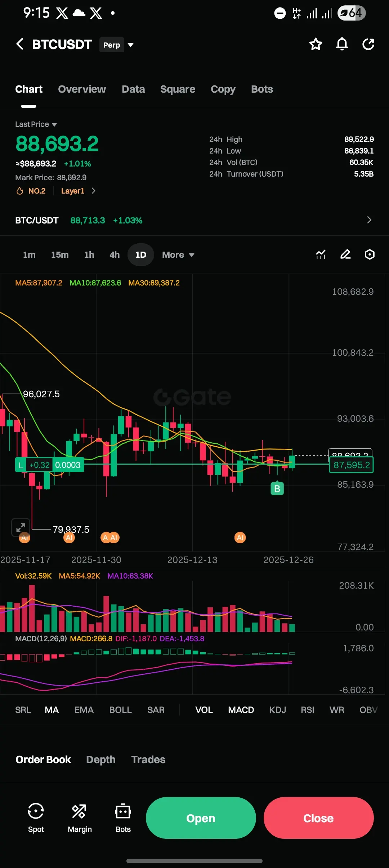
Task: Tap OBV sub-indicator
Action: 368,710
